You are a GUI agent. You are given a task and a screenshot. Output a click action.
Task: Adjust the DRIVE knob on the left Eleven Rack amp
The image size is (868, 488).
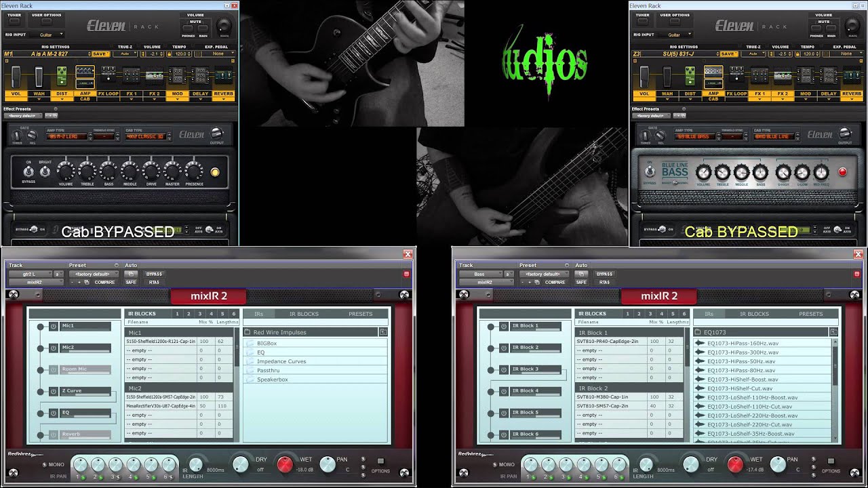(x=151, y=169)
